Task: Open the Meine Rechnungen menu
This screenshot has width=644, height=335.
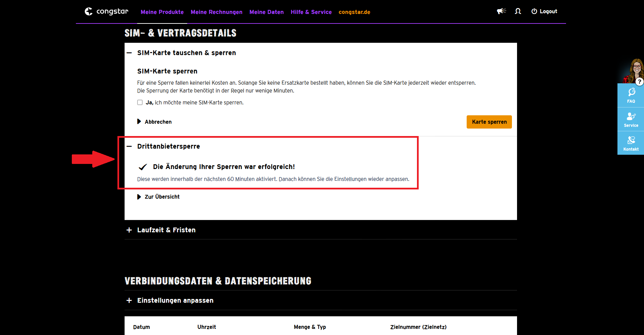Action: [x=216, y=12]
